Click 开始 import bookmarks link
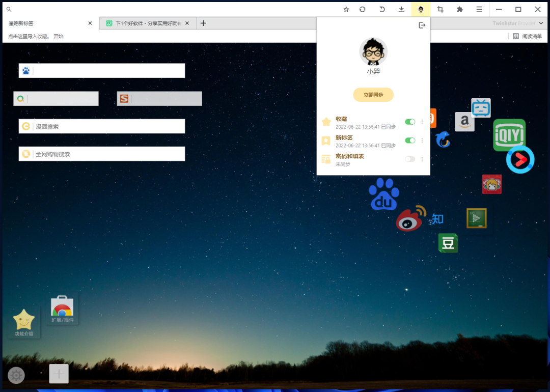The height and width of the screenshot is (392, 550). click(58, 37)
